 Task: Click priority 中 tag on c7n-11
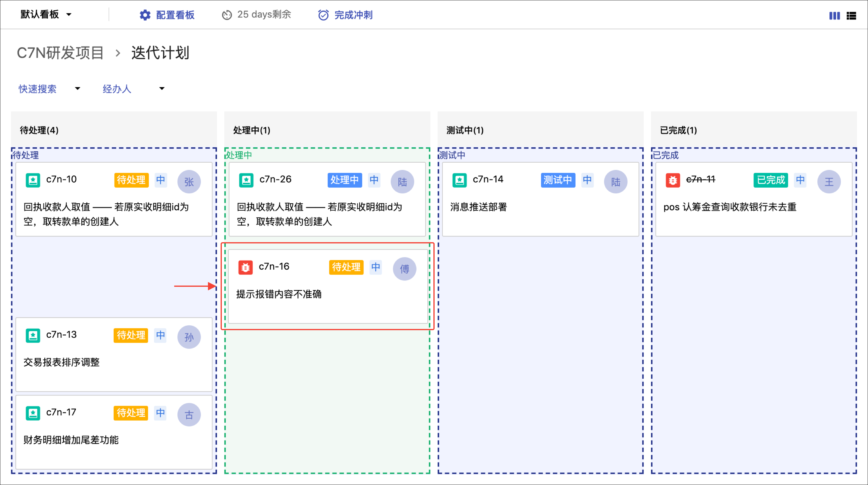coord(800,180)
